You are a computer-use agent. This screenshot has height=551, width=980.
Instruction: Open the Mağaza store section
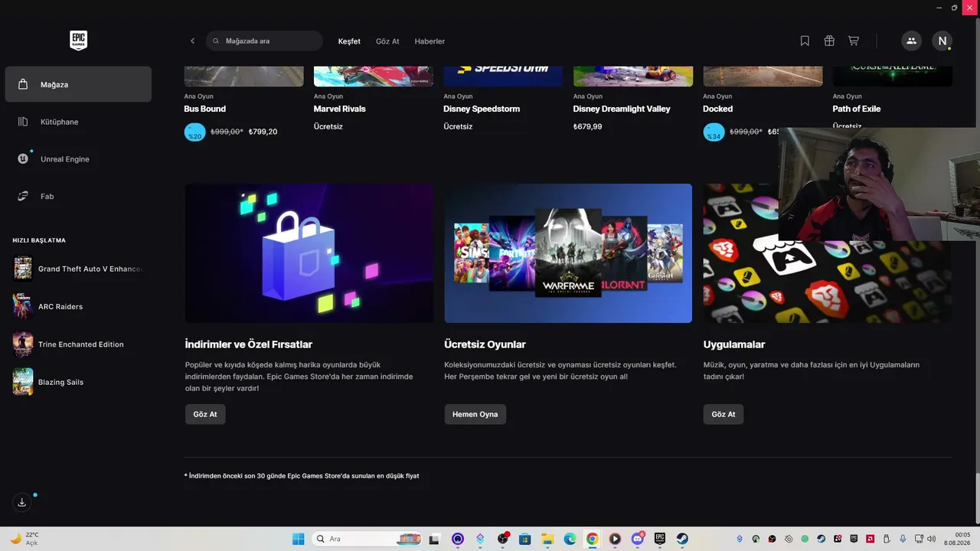pyautogui.click(x=78, y=84)
